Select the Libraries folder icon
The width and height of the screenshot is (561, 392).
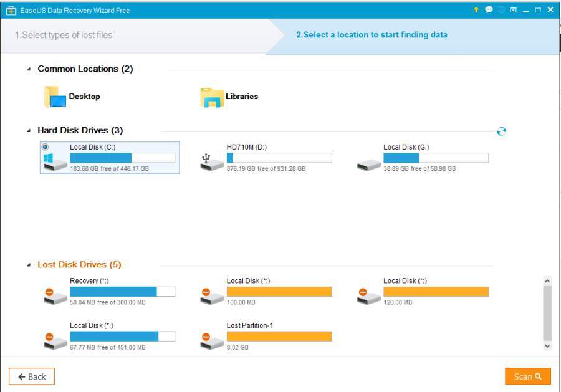(212, 97)
